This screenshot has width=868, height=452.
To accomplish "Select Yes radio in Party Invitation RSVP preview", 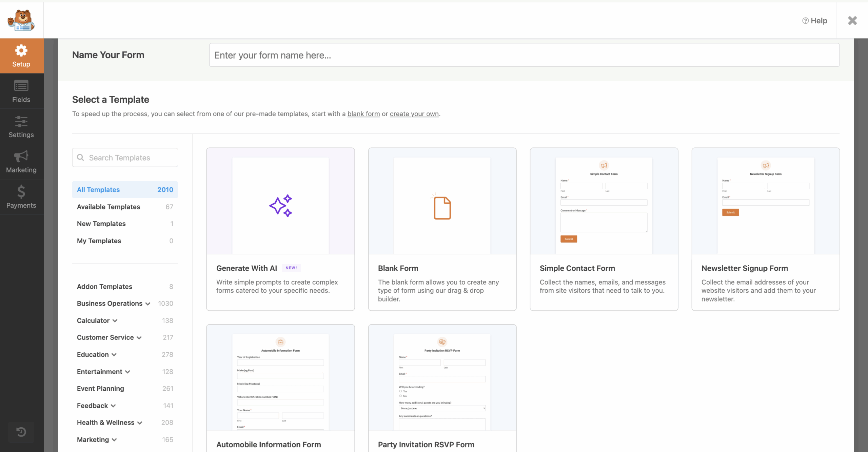I will tap(400, 391).
